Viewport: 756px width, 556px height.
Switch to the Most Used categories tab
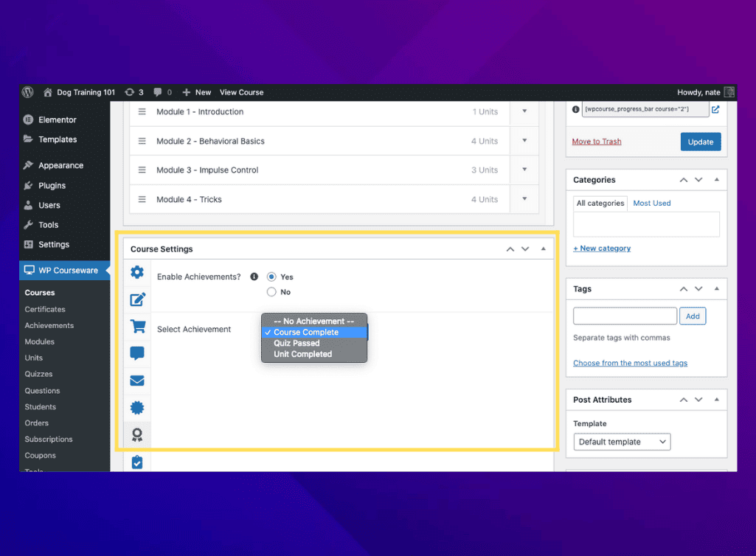point(652,203)
